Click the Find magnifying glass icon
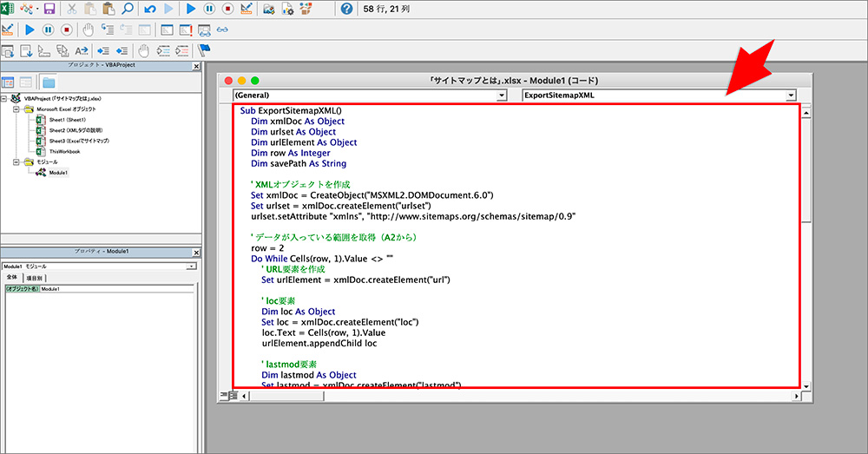The width and height of the screenshot is (868, 454). tap(128, 9)
